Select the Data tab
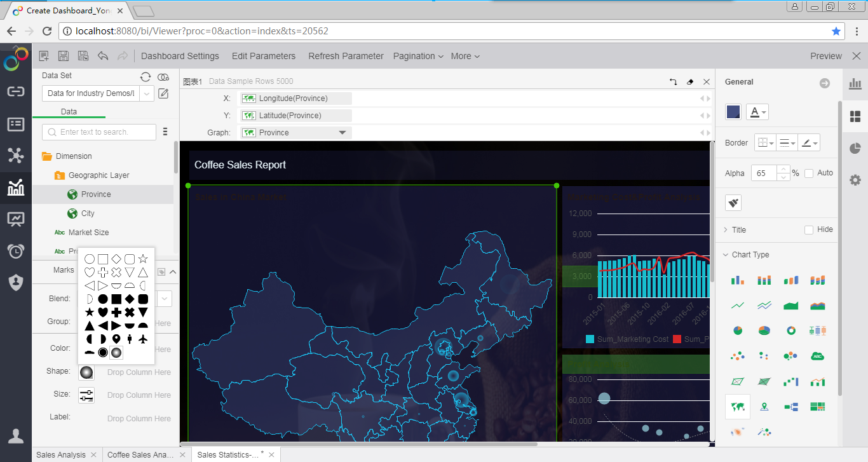The width and height of the screenshot is (868, 462). 69,112
